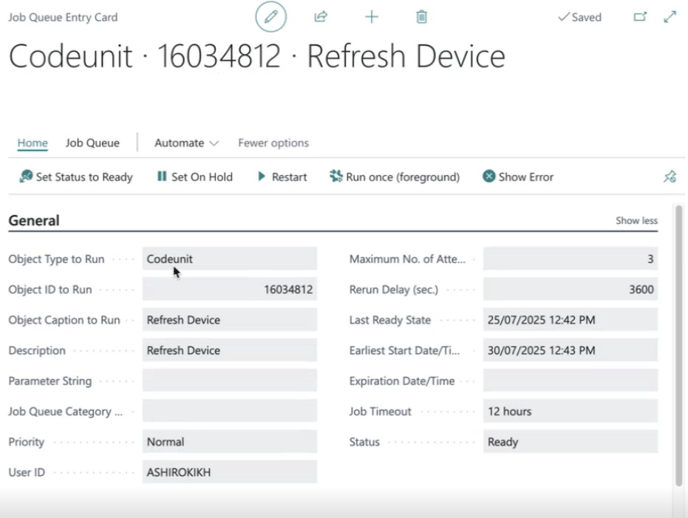The height and width of the screenshot is (518, 688).
Task: Click the Object Type to Run field
Action: tap(229, 259)
